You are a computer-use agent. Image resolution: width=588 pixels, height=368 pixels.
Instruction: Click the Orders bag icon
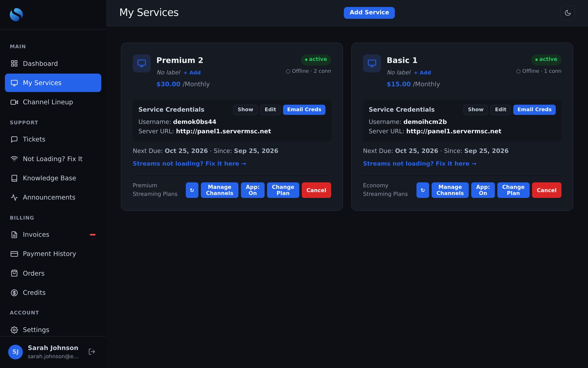(x=14, y=273)
